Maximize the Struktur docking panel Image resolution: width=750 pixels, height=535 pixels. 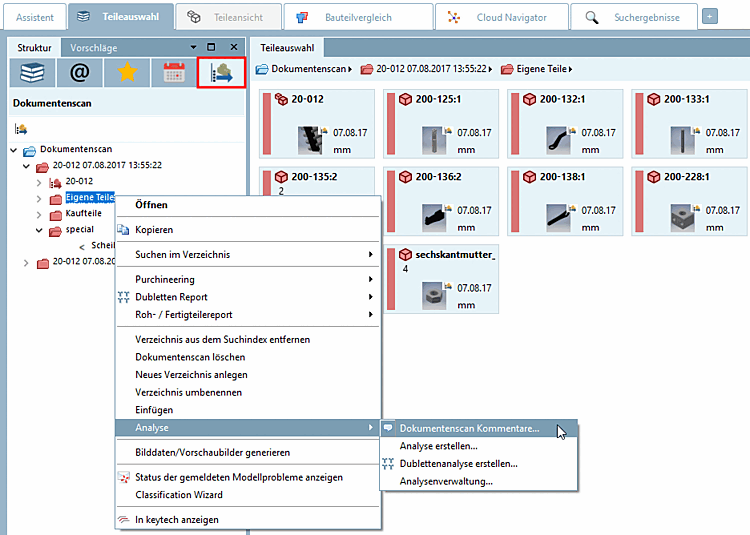pos(211,47)
